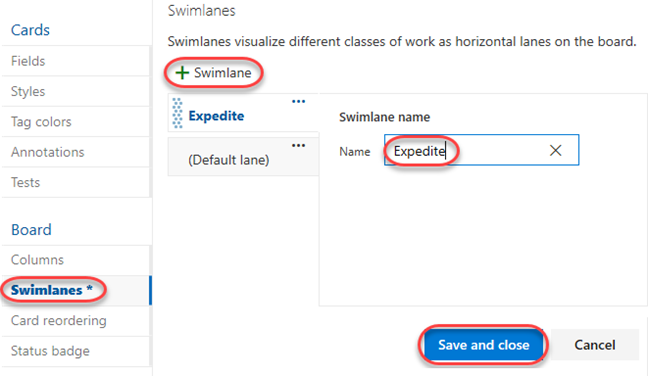
Task: Open Card reordering settings
Action: tap(76, 321)
